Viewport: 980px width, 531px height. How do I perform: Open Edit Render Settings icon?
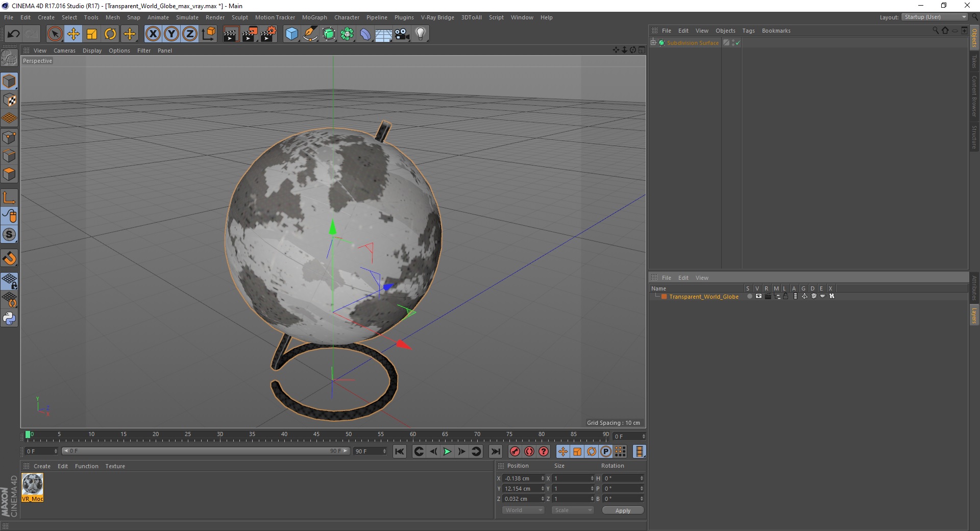click(x=268, y=34)
